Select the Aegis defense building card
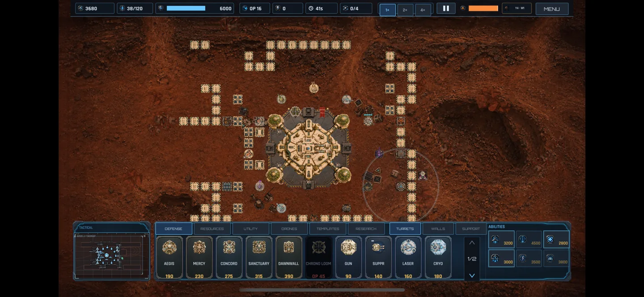Viewport: 644px width, 297px height. pyautogui.click(x=169, y=258)
